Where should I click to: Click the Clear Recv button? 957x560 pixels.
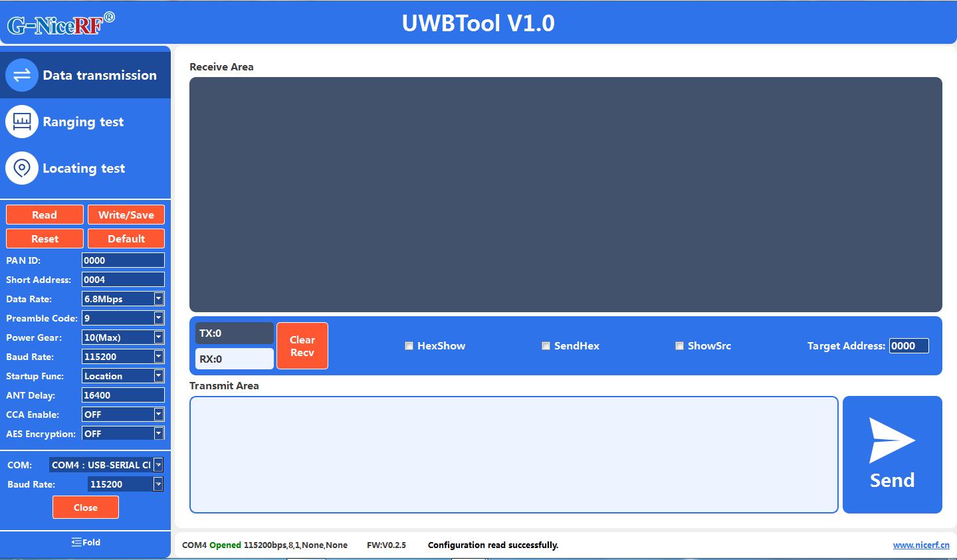[x=302, y=345]
